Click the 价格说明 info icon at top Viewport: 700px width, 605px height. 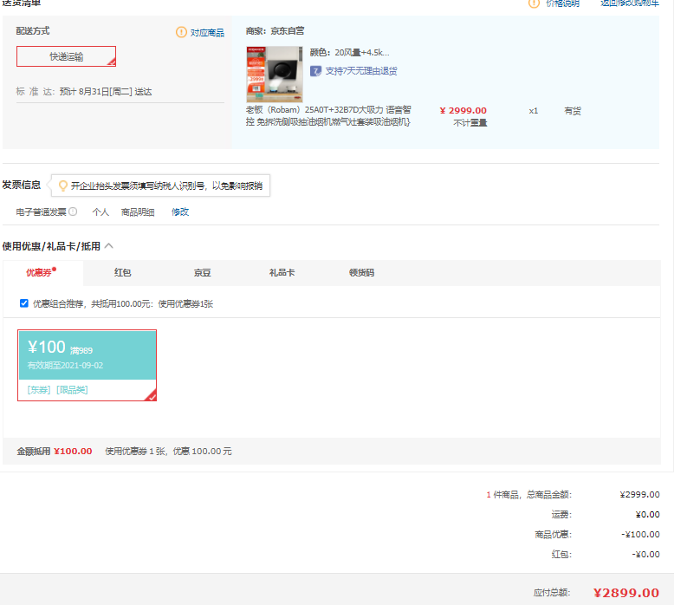pos(534,3)
